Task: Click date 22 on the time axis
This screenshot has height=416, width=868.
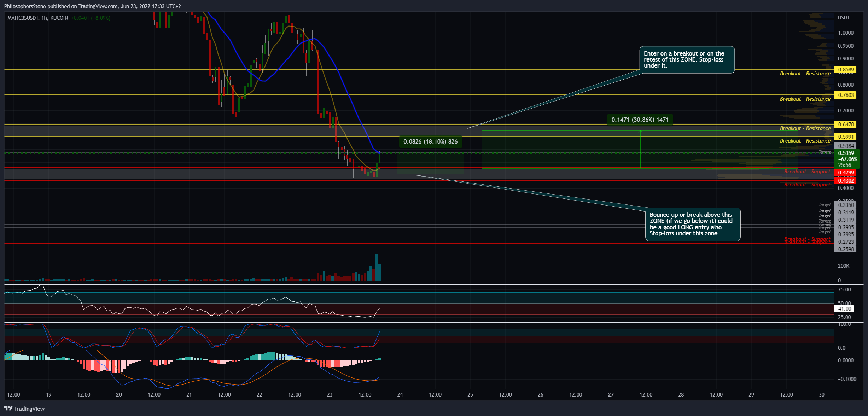Action: [259, 395]
